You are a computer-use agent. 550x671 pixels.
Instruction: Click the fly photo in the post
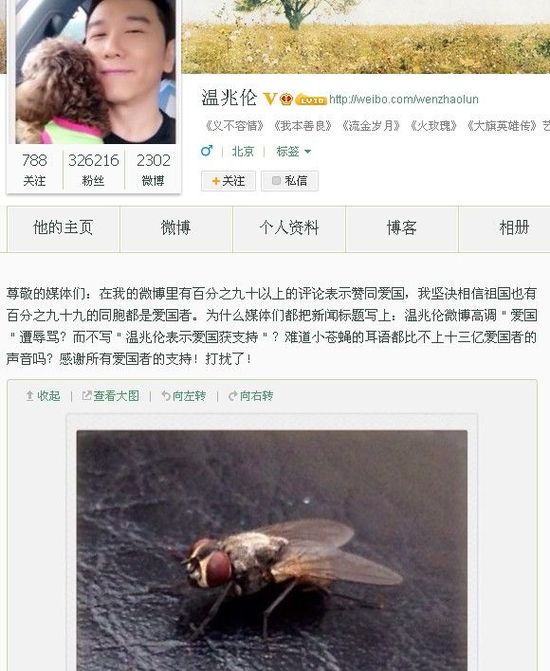point(272,550)
